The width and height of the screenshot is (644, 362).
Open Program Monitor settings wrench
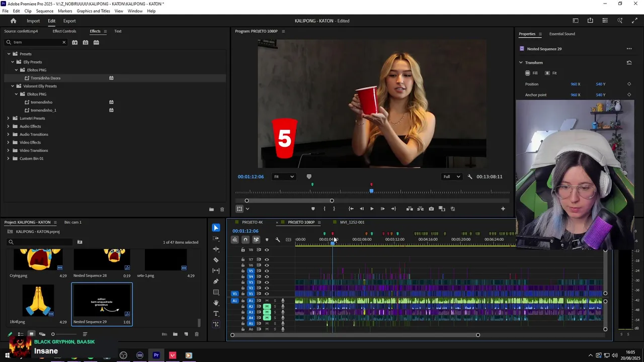(470, 176)
